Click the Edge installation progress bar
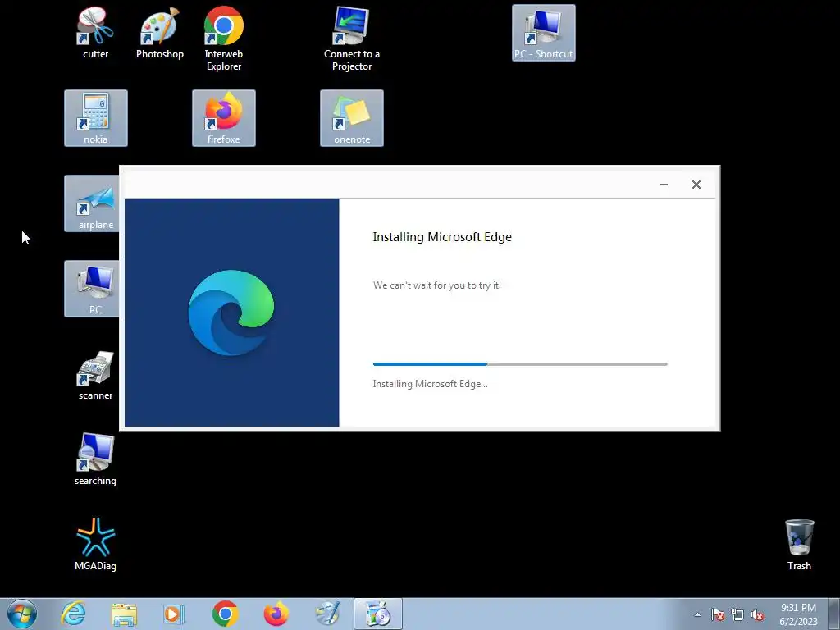This screenshot has width=840, height=630. coord(520,364)
